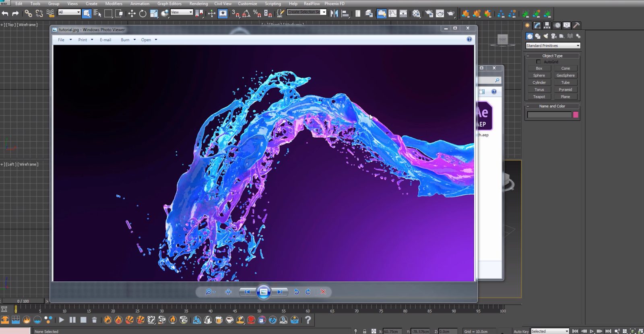The image size is (644, 334).
Task: Open Create Selection Set dropdown
Action: click(x=307, y=12)
